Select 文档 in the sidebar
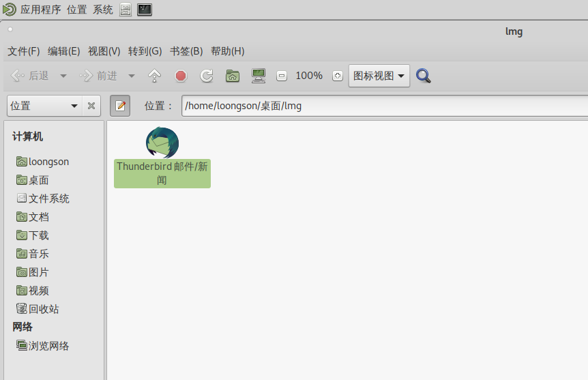 (x=33, y=217)
